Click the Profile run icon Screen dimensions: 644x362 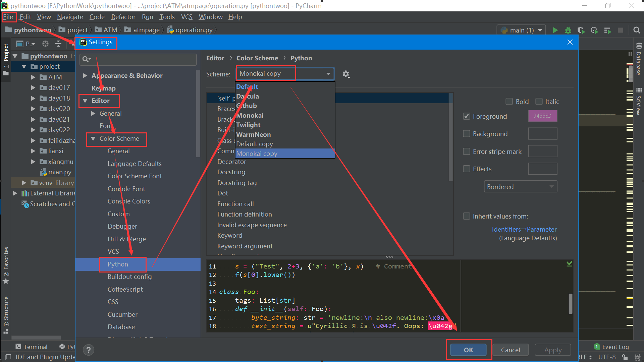tap(594, 30)
